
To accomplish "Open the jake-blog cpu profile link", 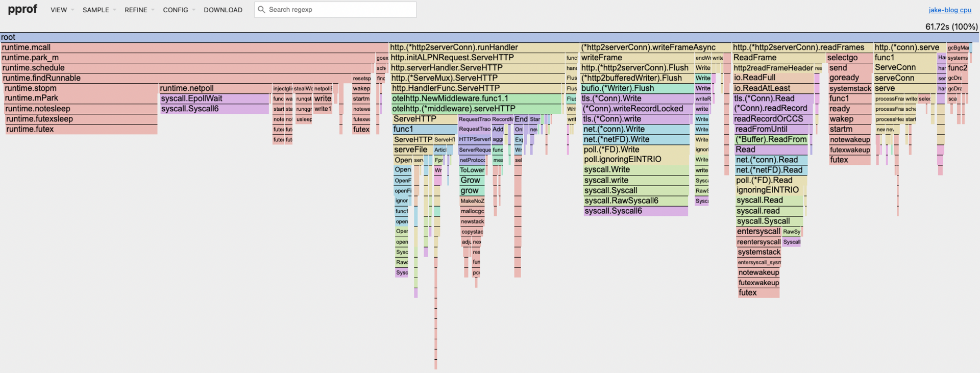I will 949,10.
